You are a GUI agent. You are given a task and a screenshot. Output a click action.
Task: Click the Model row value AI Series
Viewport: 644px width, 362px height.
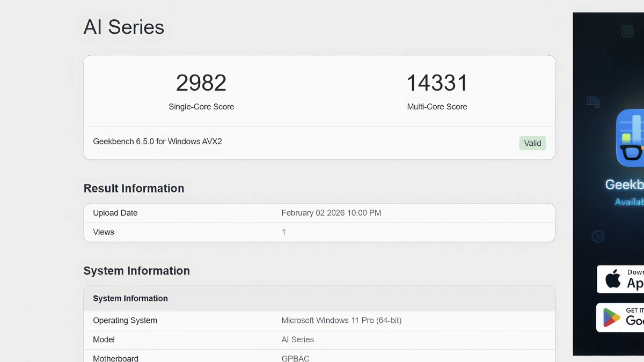coord(298,339)
